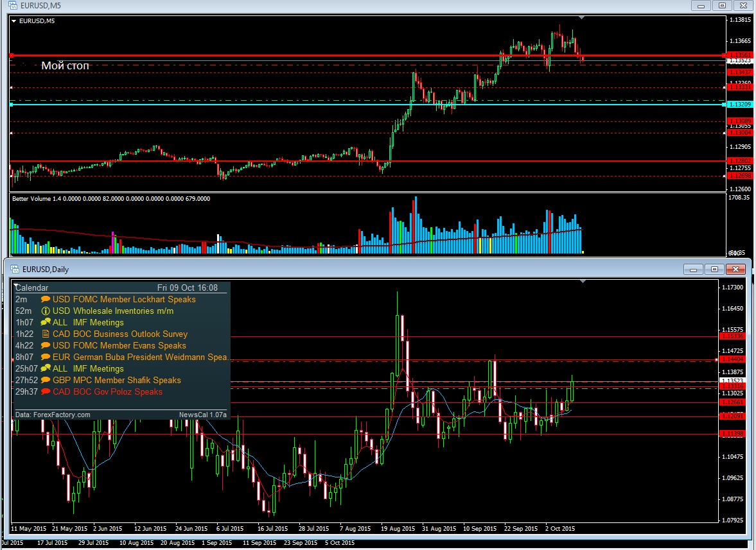Select the red 1.15338 level tag on Daily chart
Screen dimensions: 756x550
[733, 336]
